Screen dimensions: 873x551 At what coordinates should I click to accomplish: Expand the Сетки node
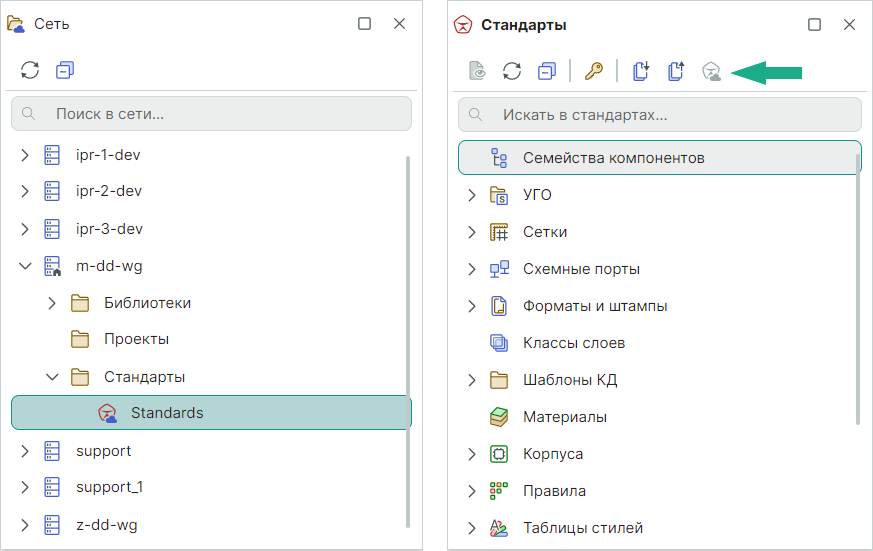pos(472,232)
